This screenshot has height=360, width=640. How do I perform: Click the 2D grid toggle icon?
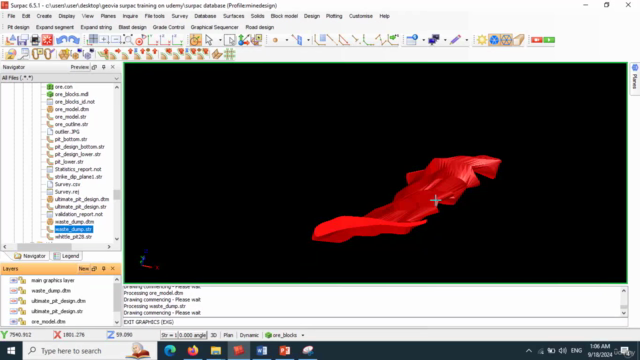(93, 40)
